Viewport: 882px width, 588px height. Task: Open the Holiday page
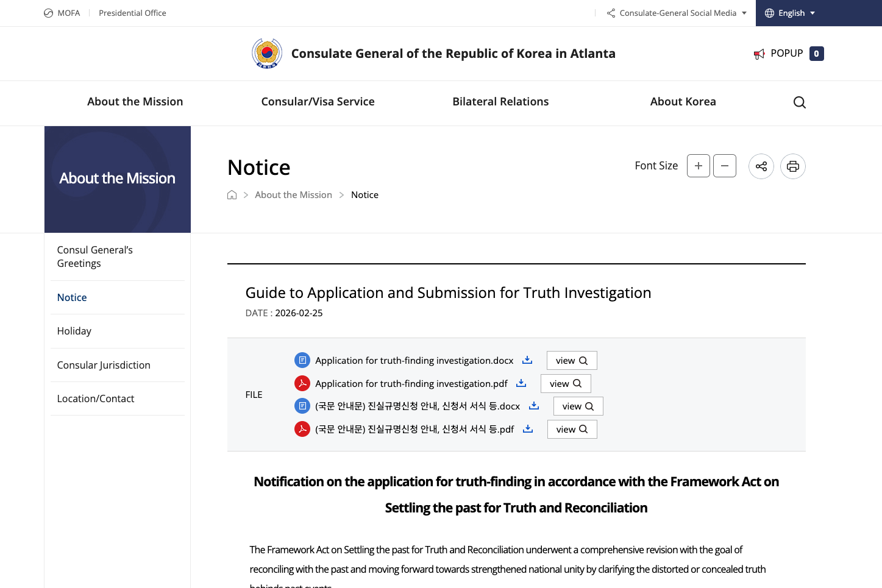(74, 331)
